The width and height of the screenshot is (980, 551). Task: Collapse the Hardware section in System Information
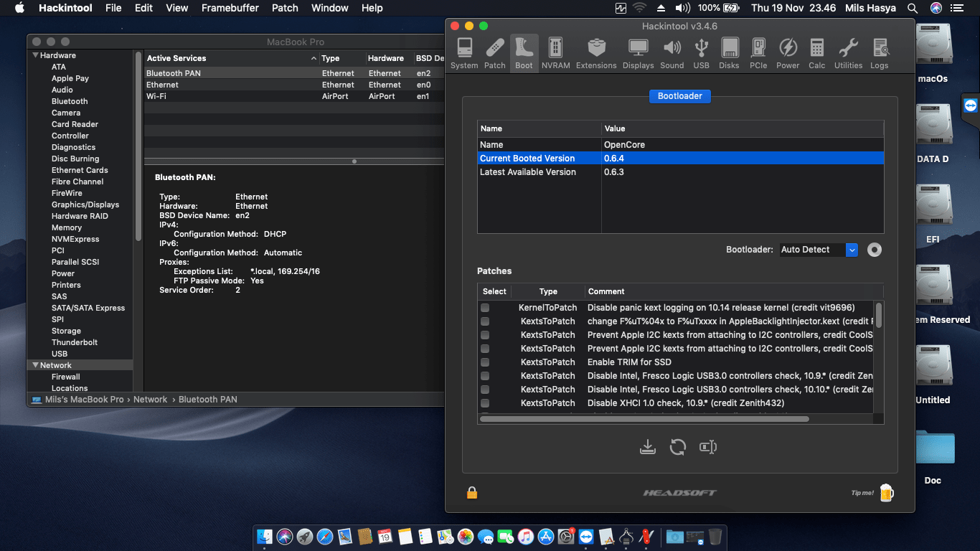(34, 55)
